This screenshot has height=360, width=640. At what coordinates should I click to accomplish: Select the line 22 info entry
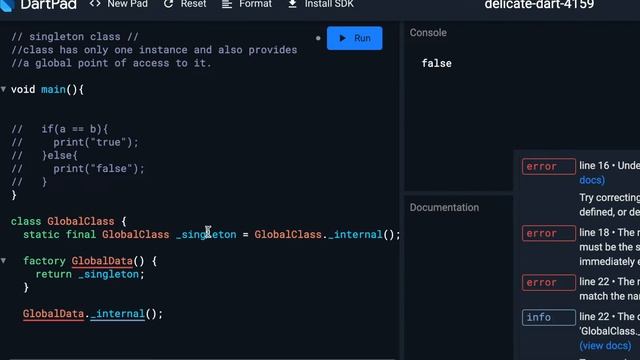pos(581,331)
